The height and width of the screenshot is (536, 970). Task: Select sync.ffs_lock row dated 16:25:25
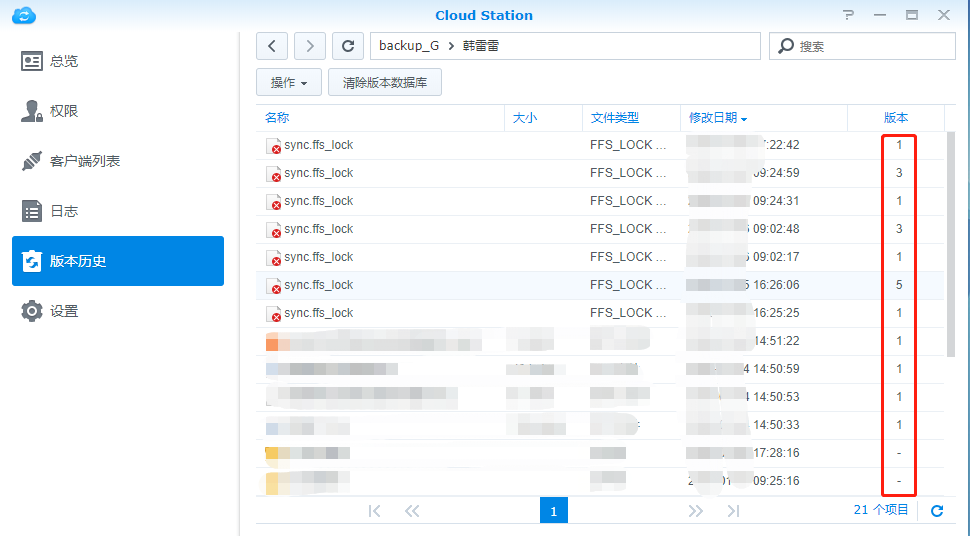pyautogui.click(x=600, y=313)
